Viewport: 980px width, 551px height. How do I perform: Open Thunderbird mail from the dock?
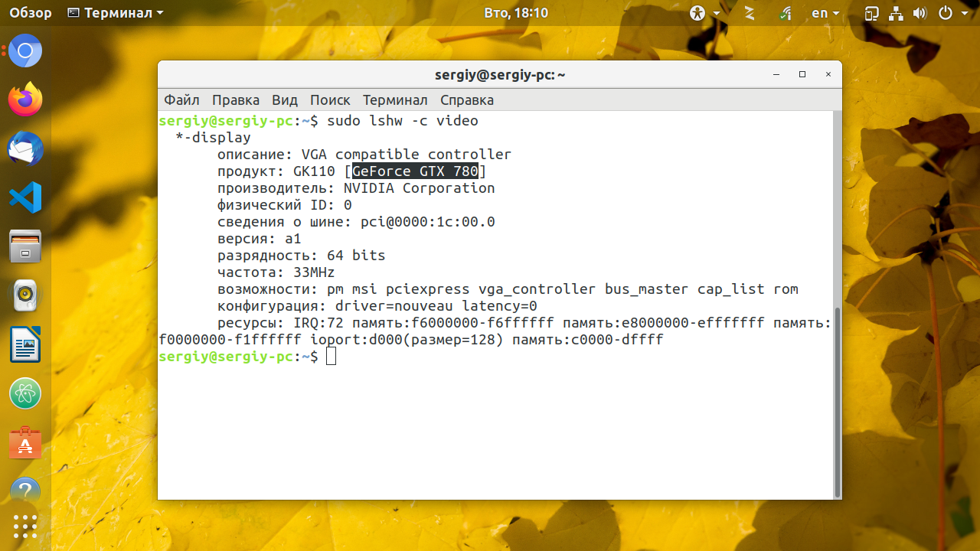pyautogui.click(x=25, y=148)
